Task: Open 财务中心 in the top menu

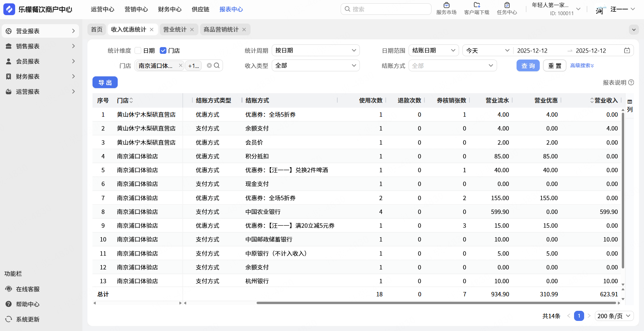Action: (169, 9)
